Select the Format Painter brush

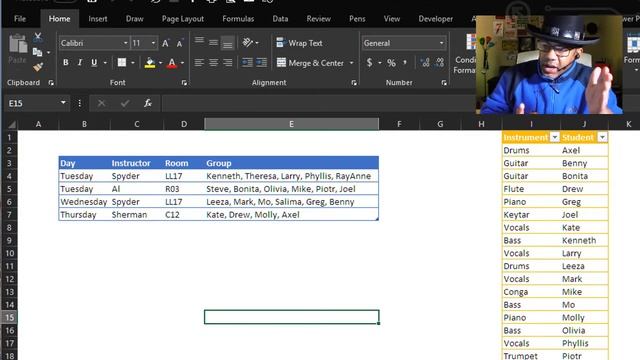pos(38,67)
